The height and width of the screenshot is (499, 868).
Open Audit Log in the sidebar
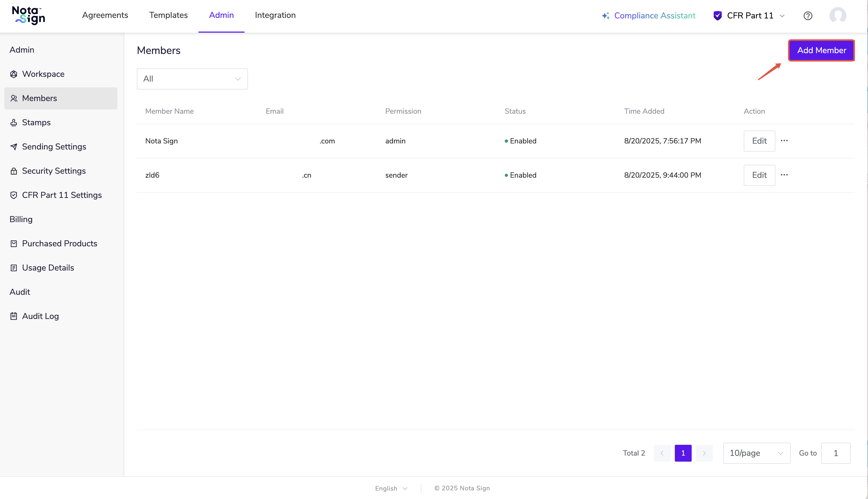pos(40,316)
